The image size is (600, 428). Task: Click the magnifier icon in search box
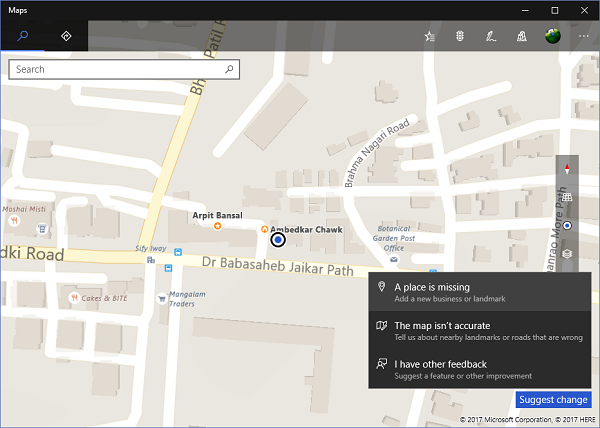[x=230, y=70]
